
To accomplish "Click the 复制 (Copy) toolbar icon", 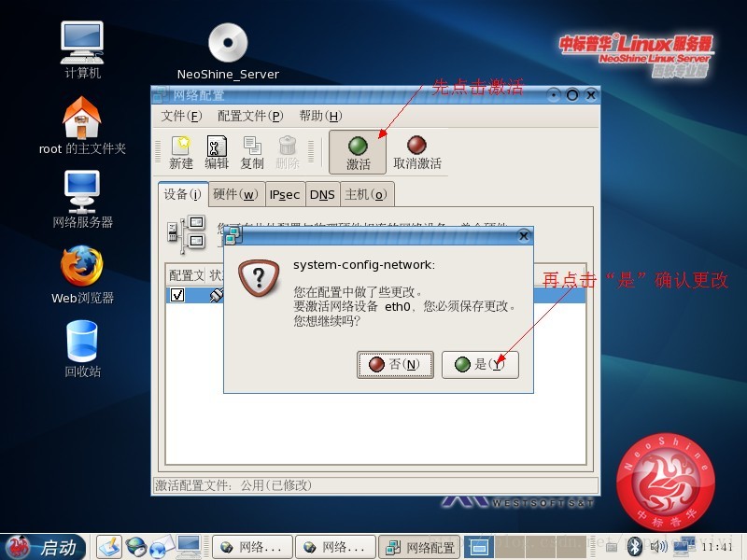I will coord(251,149).
